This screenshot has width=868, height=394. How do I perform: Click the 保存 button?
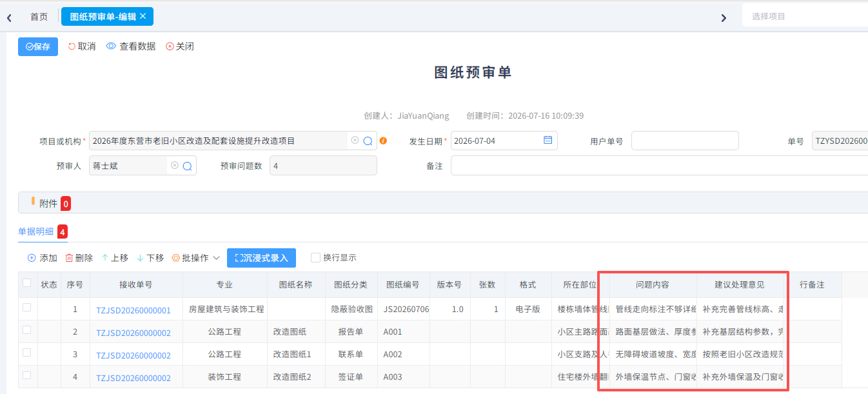click(x=38, y=46)
